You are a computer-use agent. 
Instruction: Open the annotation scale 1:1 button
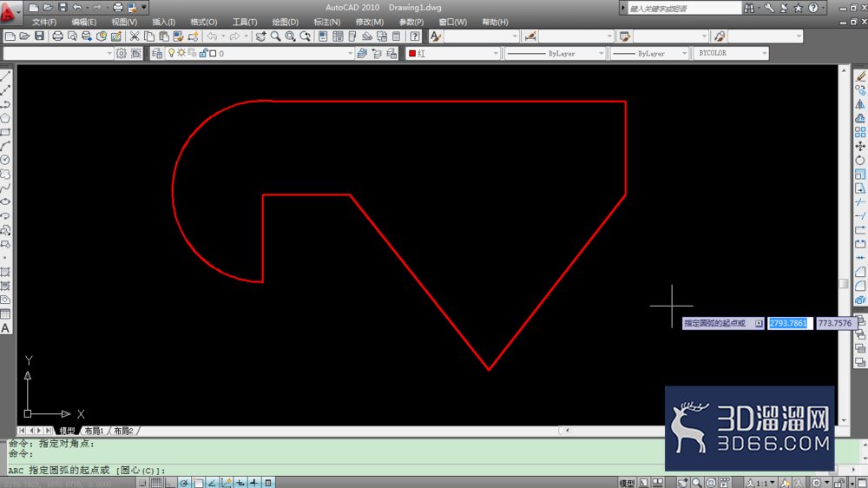760,483
